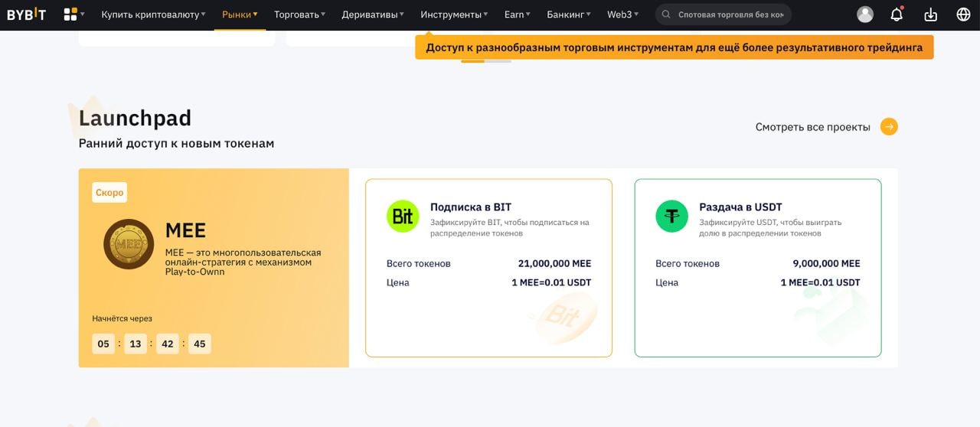Click the search magnifier icon

666,15
